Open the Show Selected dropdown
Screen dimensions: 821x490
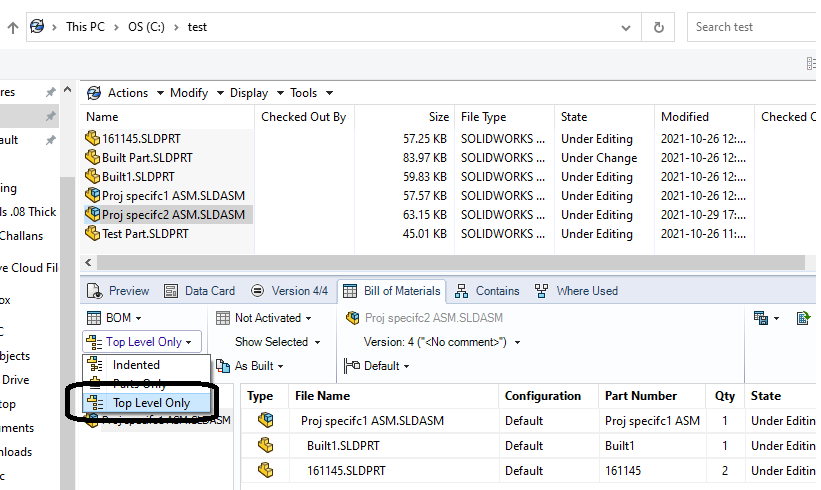277,342
